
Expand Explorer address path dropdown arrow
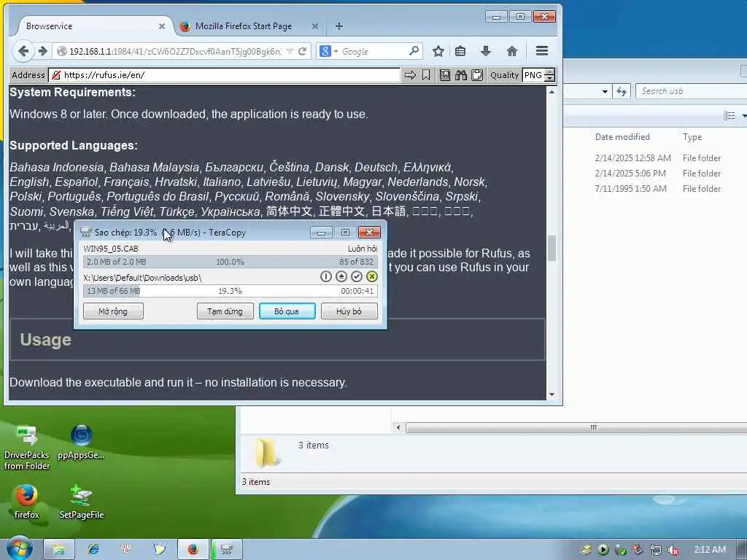click(605, 91)
